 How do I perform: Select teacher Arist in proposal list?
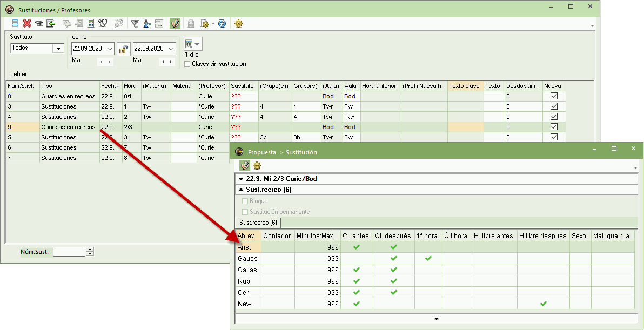pos(247,247)
